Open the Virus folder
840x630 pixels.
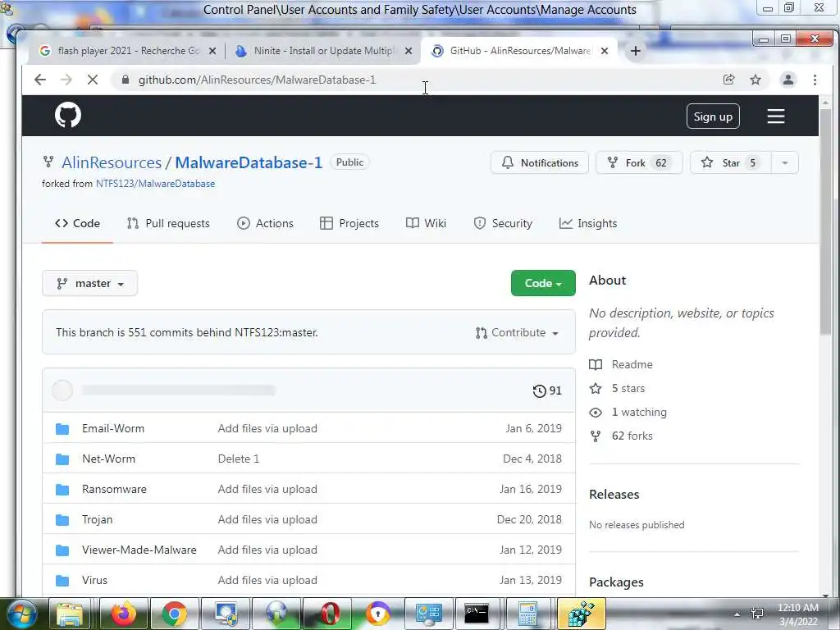95,580
